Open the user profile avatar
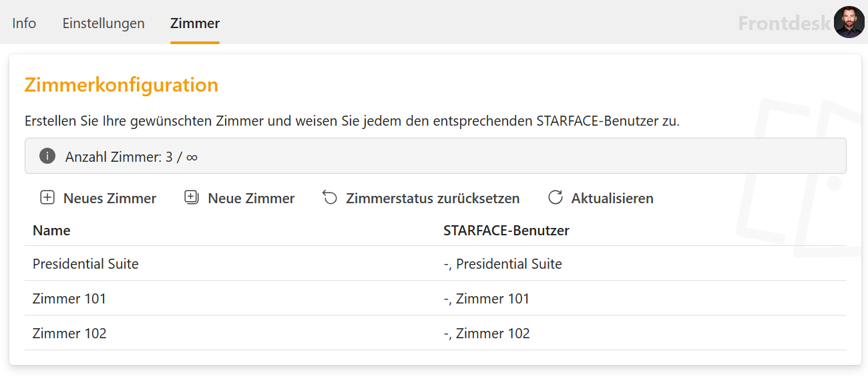 (849, 22)
